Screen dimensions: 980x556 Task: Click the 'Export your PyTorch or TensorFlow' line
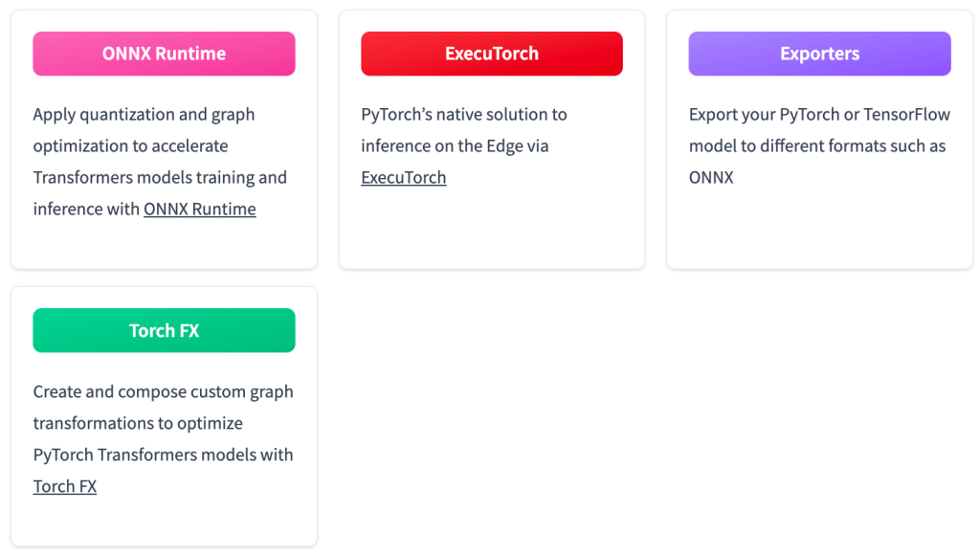(x=819, y=115)
